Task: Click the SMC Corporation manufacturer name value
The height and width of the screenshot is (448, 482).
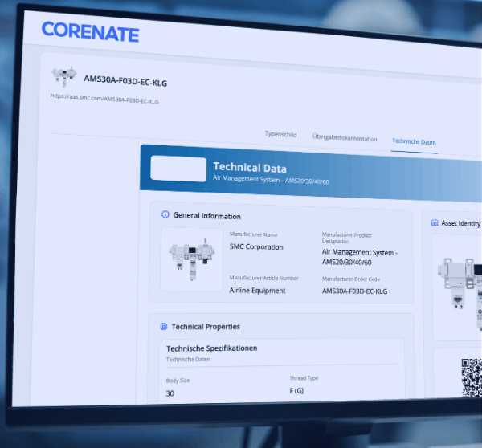Action: (x=256, y=246)
